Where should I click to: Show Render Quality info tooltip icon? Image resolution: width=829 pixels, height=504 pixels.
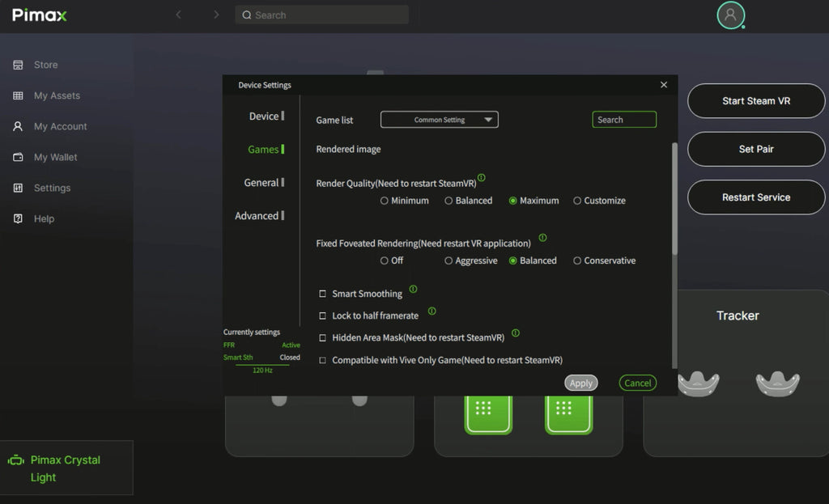[x=481, y=177]
